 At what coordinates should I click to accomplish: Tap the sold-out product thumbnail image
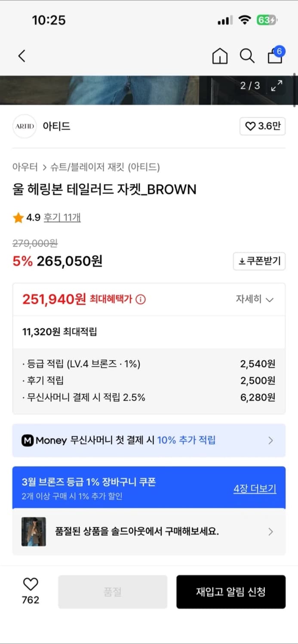click(x=33, y=532)
